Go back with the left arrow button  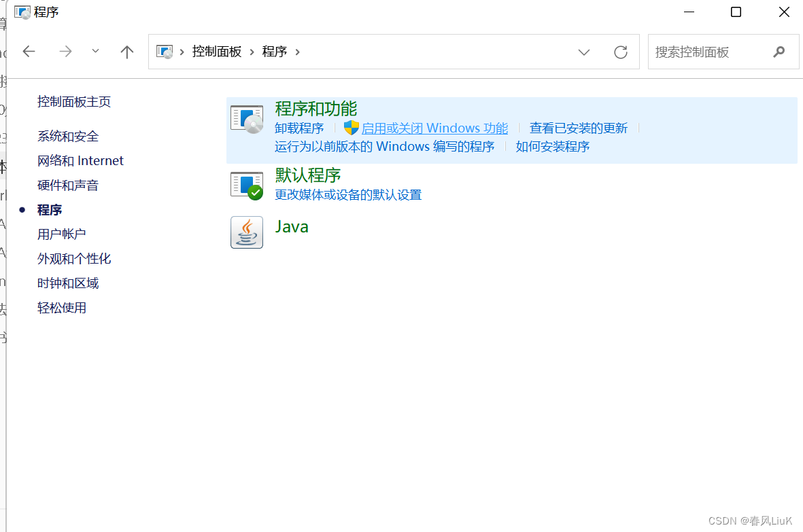click(29, 51)
